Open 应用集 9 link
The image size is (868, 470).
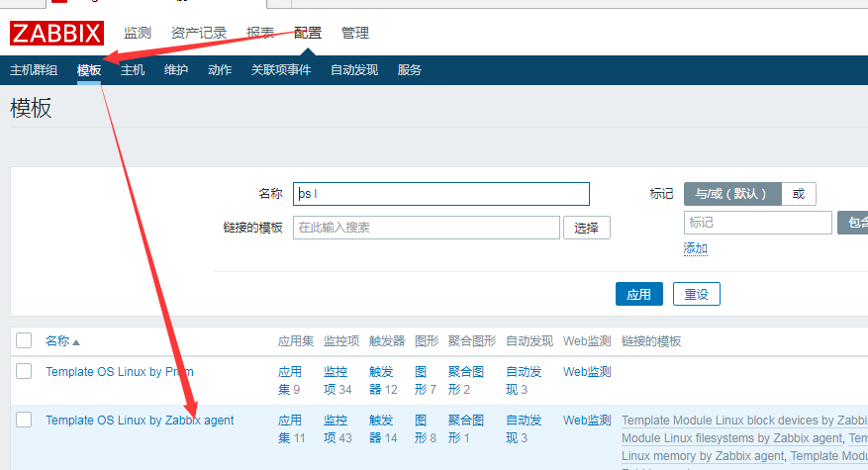pyautogui.click(x=290, y=380)
